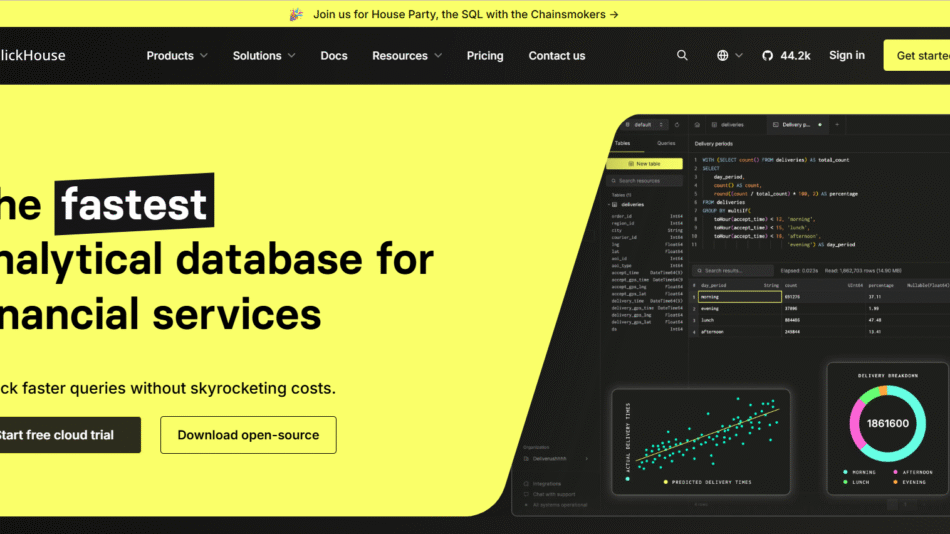Switch to the Queries tab in sidebar

click(665, 144)
